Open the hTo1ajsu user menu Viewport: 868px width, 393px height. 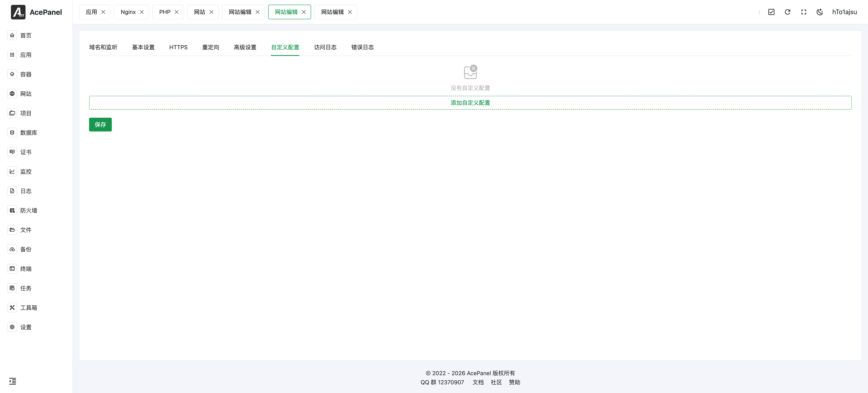pos(845,12)
